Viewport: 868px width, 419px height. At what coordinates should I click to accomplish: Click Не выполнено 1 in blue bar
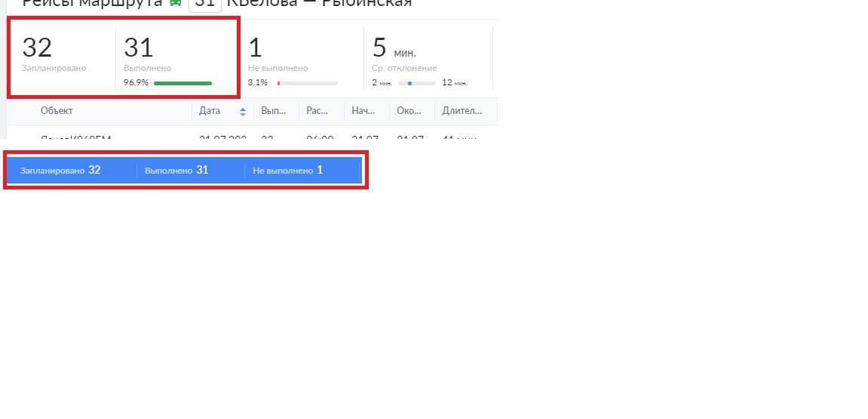click(287, 171)
